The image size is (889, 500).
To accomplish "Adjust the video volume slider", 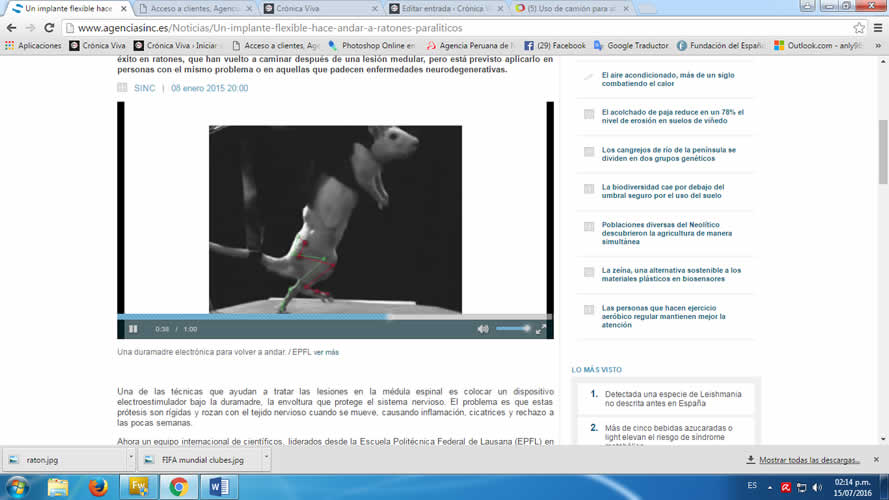I will (x=513, y=328).
